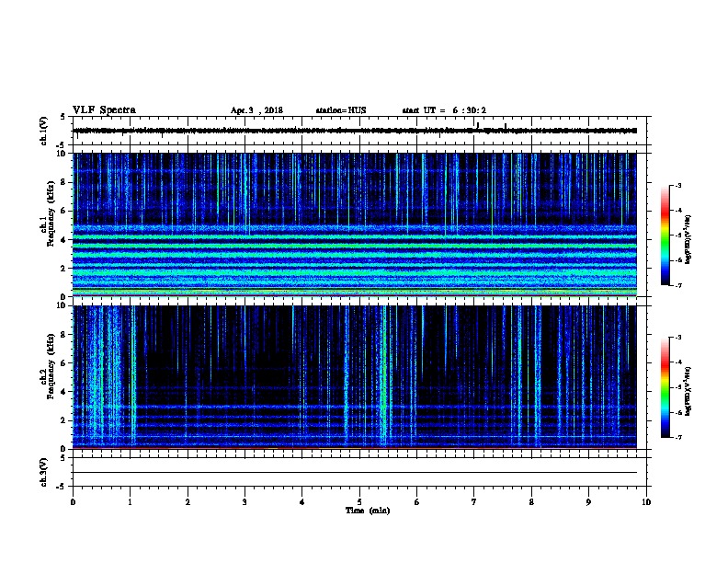Click the "-4" label on ch.1 colorbar

(678, 211)
